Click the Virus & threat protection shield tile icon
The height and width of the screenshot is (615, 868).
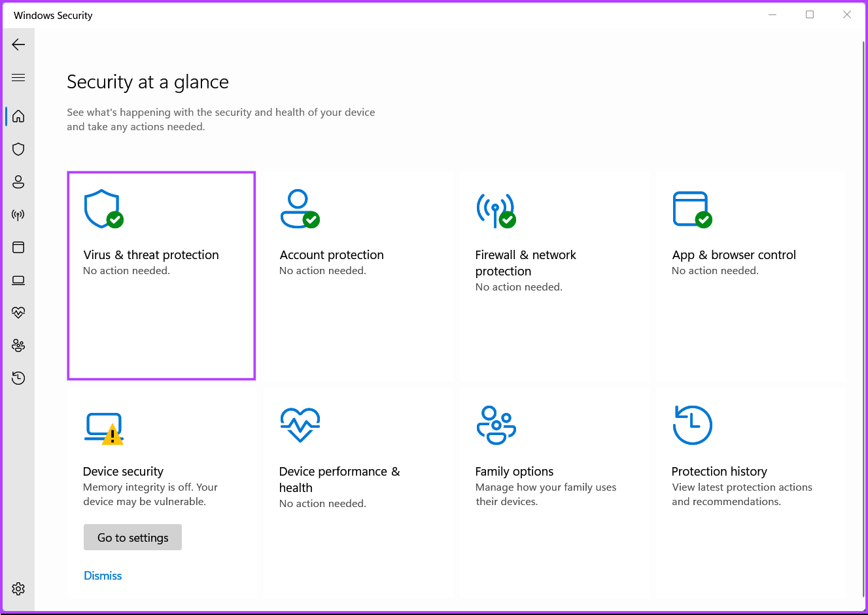tap(103, 209)
